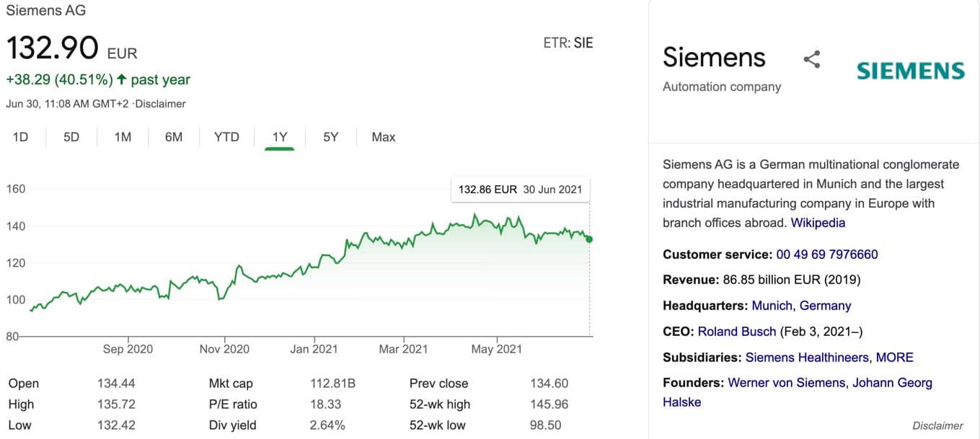Click the Sep 2020 axis label

click(128, 349)
